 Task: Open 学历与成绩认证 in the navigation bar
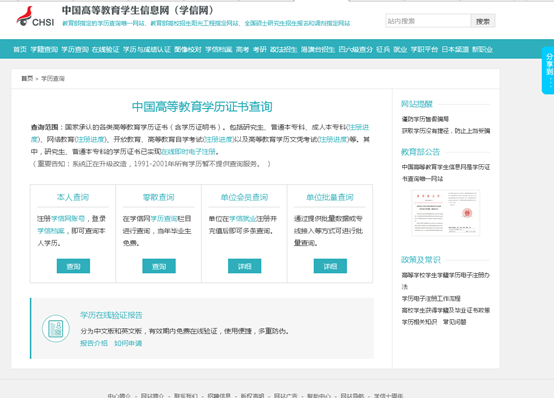click(x=147, y=49)
